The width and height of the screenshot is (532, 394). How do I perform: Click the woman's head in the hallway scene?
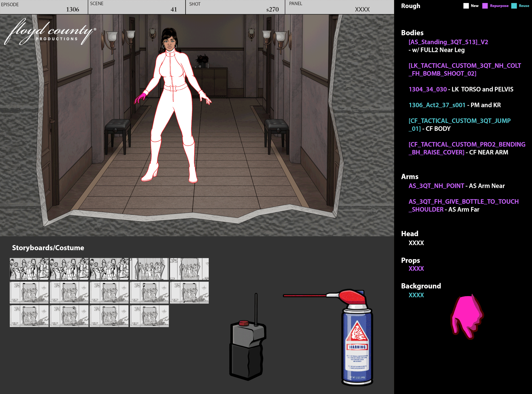coord(170,40)
